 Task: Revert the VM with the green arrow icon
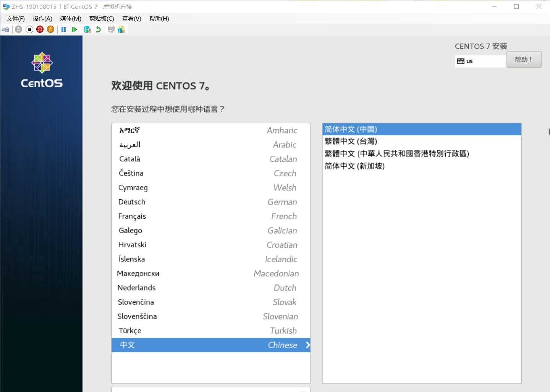(x=99, y=29)
